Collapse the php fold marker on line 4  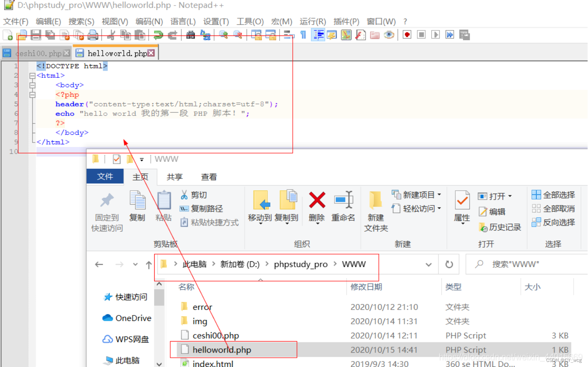pyautogui.click(x=32, y=95)
